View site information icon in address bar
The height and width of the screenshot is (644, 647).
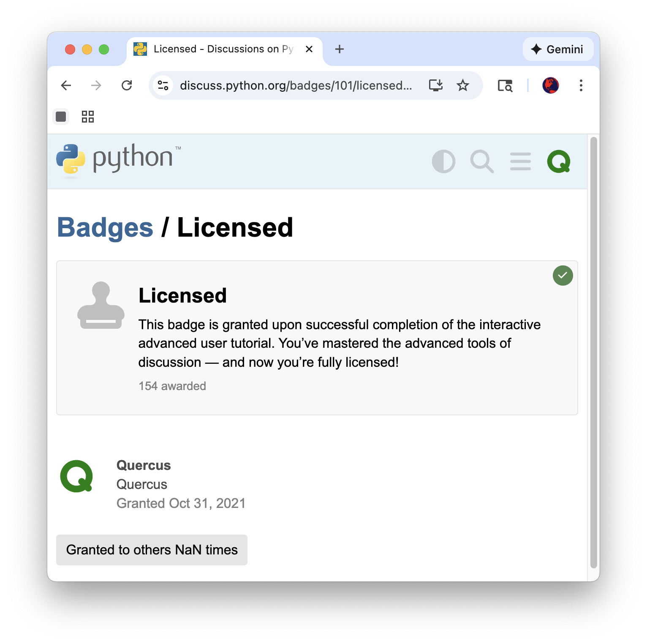(163, 85)
